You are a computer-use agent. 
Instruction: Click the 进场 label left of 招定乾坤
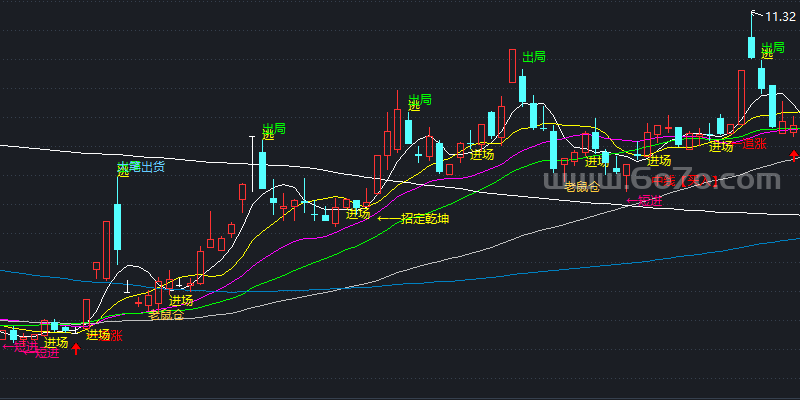coord(358,214)
